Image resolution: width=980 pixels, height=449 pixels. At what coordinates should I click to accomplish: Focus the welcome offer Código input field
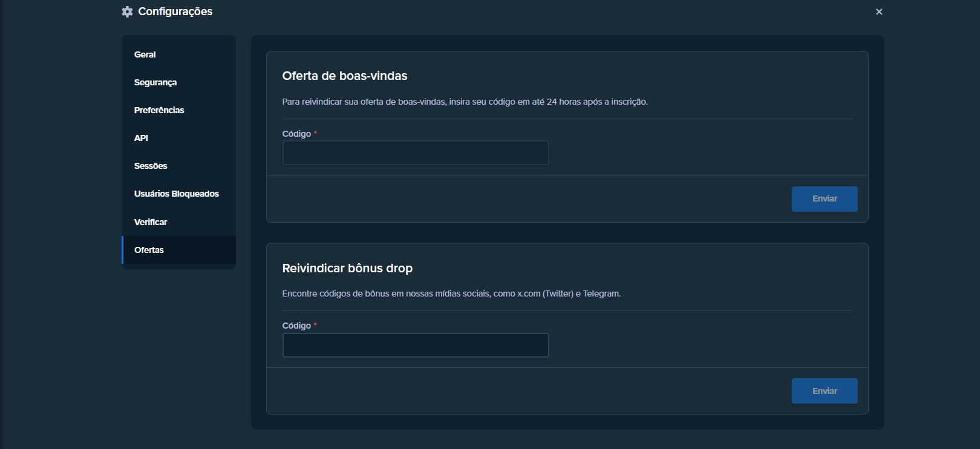(x=416, y=153)
